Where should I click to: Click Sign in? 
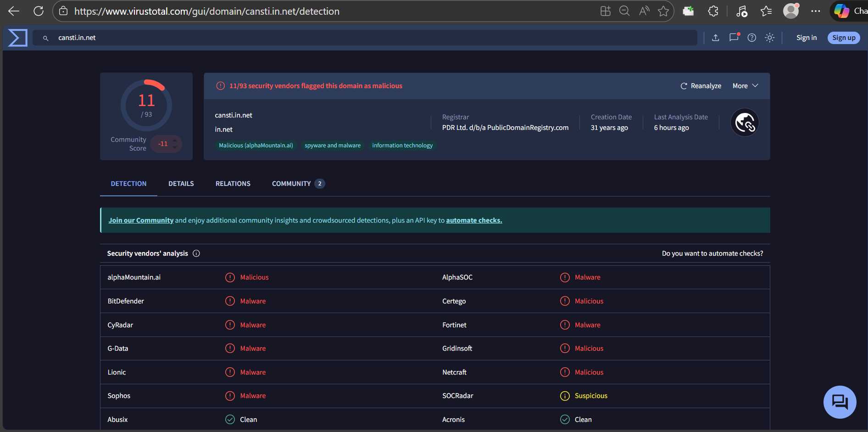click(806, 38)
